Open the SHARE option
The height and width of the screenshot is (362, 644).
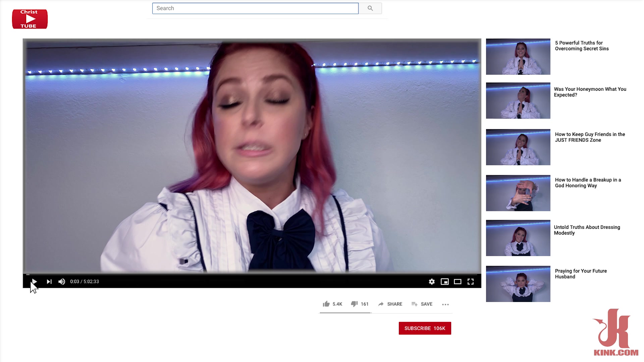pyautogui.click(x=390, y=304)
